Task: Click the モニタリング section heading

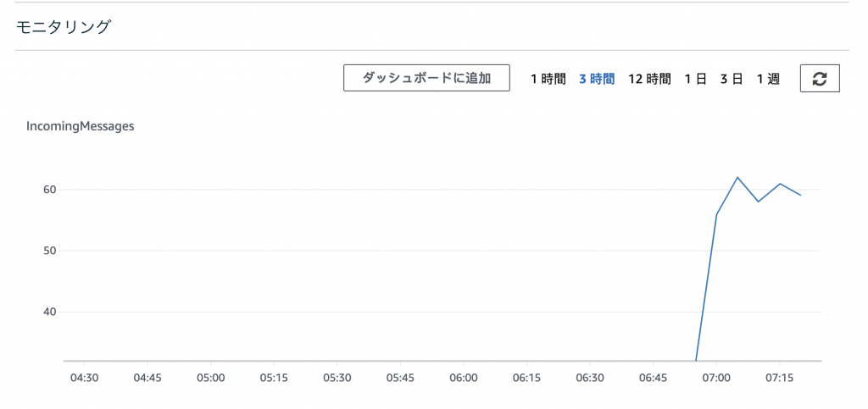Action: tap(63, 26)
